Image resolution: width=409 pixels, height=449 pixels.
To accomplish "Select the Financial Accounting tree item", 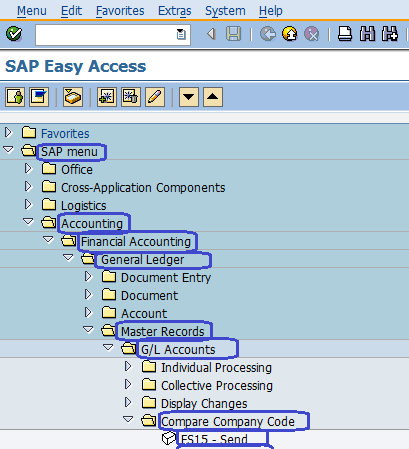I will [136, 242].
